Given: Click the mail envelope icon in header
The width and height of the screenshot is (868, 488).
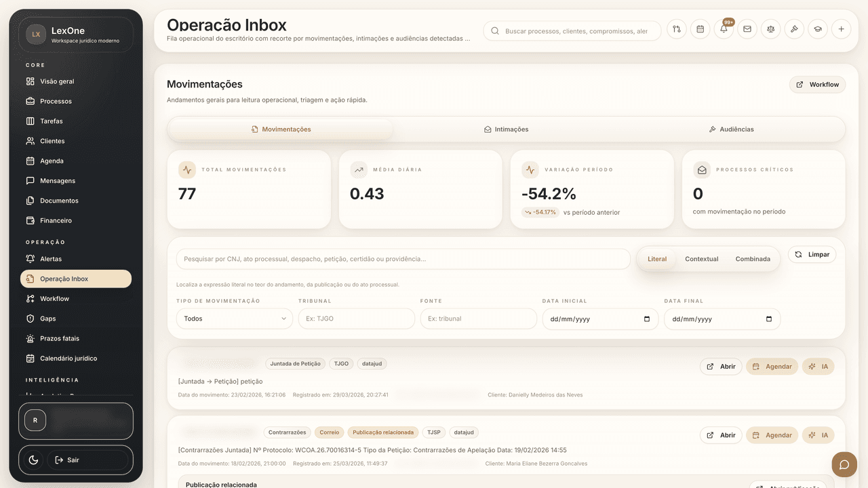Looking at the screenshot, I should (x=747, y=30).
